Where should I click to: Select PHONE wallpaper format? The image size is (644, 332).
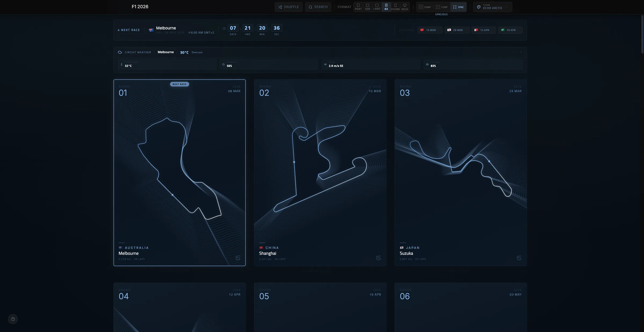[x=396, y=7]
